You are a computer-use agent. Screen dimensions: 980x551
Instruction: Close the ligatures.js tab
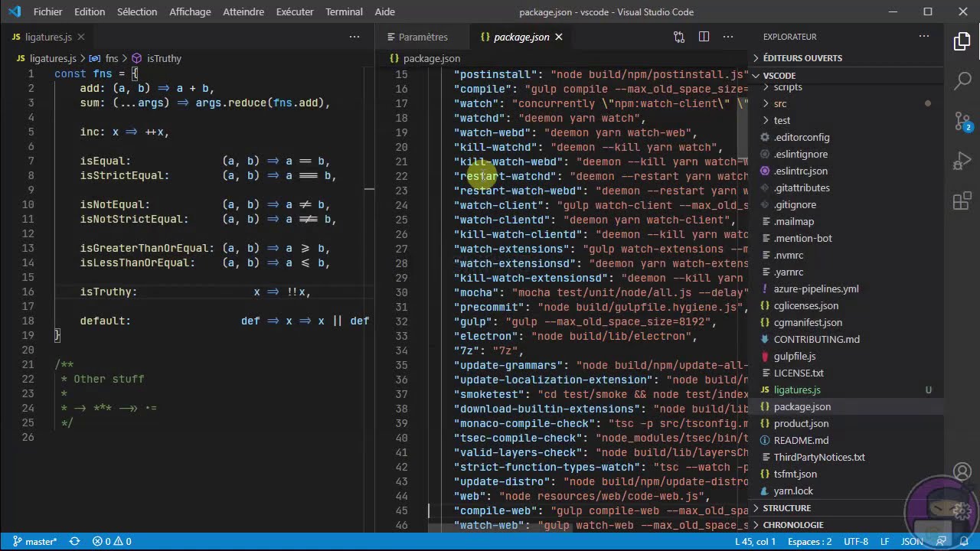[80, 37]
